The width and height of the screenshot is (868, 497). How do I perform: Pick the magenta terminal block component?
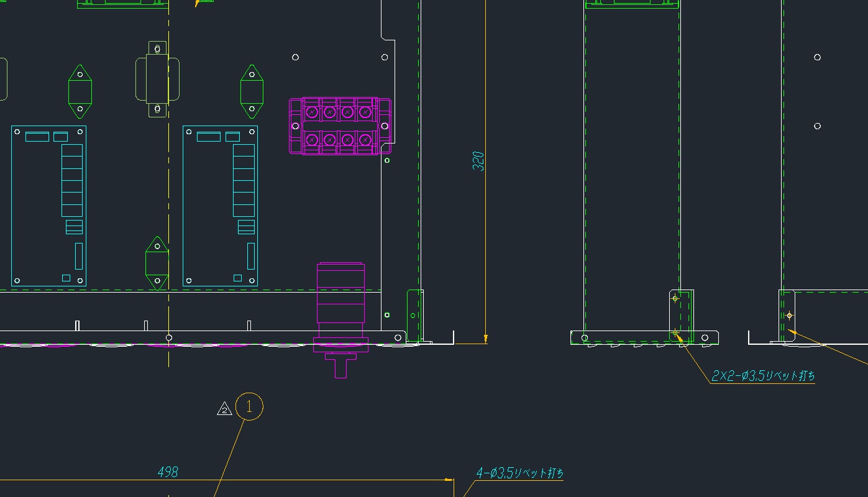tap(340, 125)
